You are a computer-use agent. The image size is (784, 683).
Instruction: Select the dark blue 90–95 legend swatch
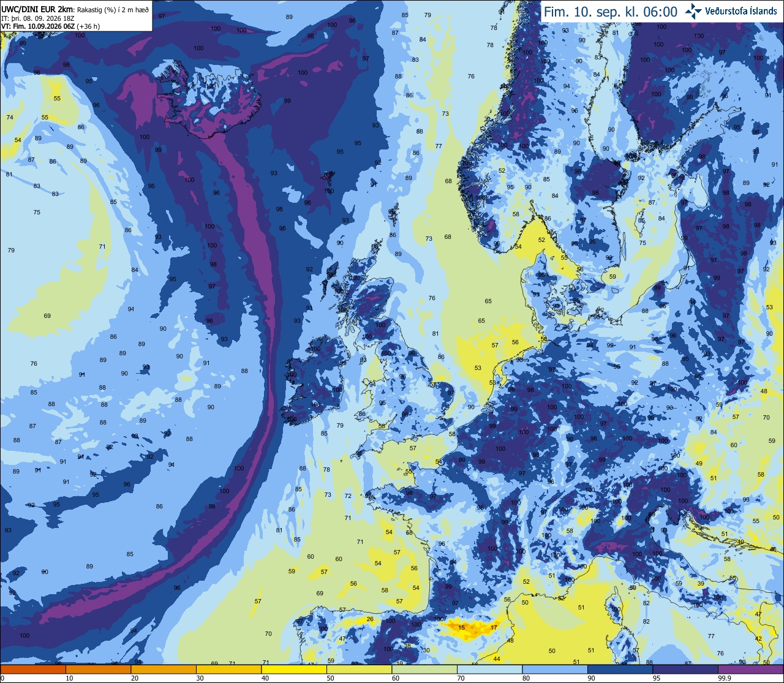tap(620, 670)
